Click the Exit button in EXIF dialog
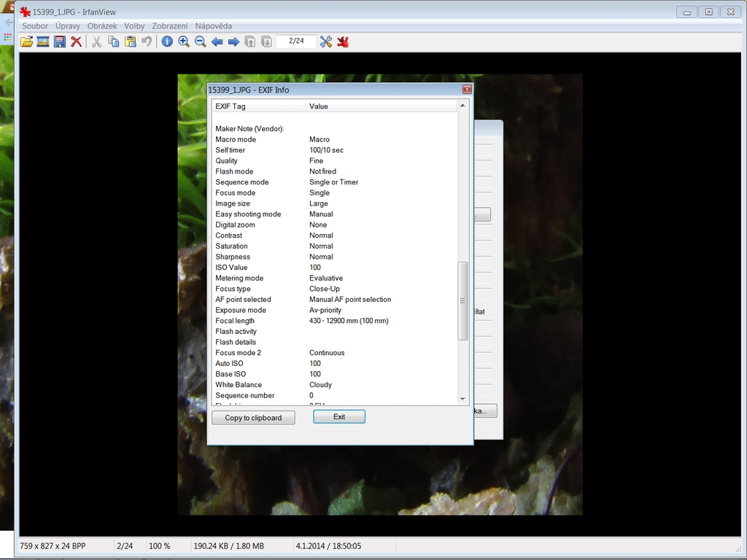Viewport: 747px width, 560px height. click(x=339, y=416)
